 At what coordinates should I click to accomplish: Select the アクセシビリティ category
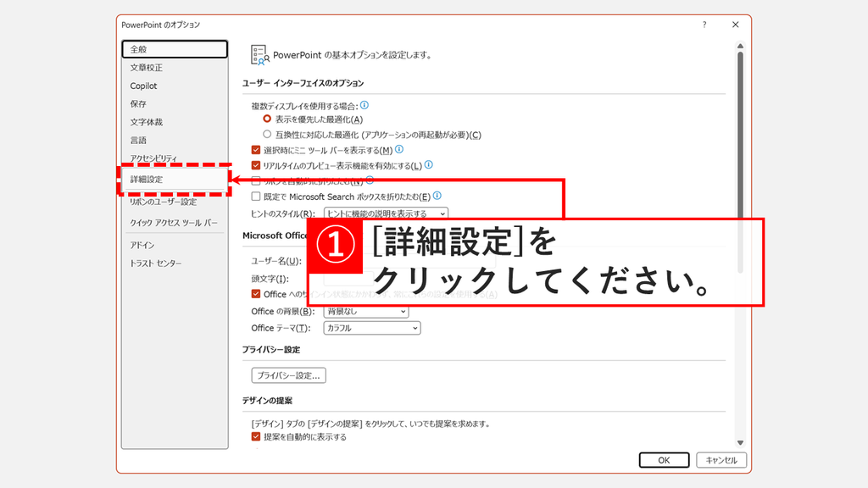[175, 158]
